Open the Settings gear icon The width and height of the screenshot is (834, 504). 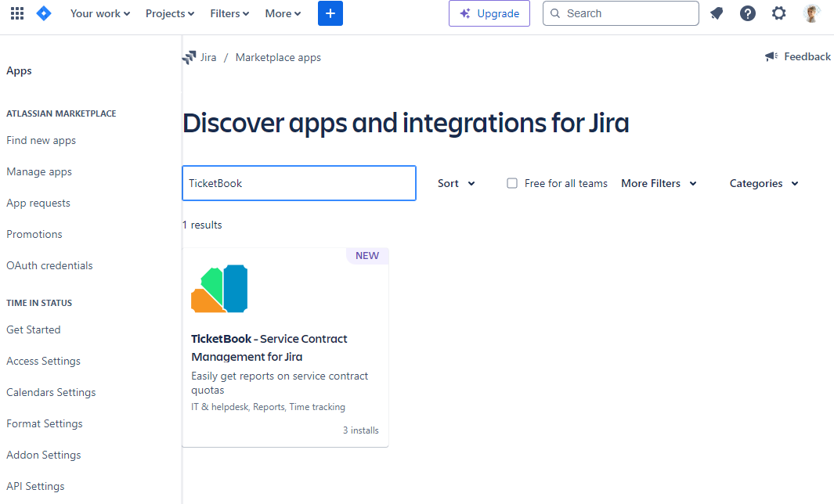778,13
